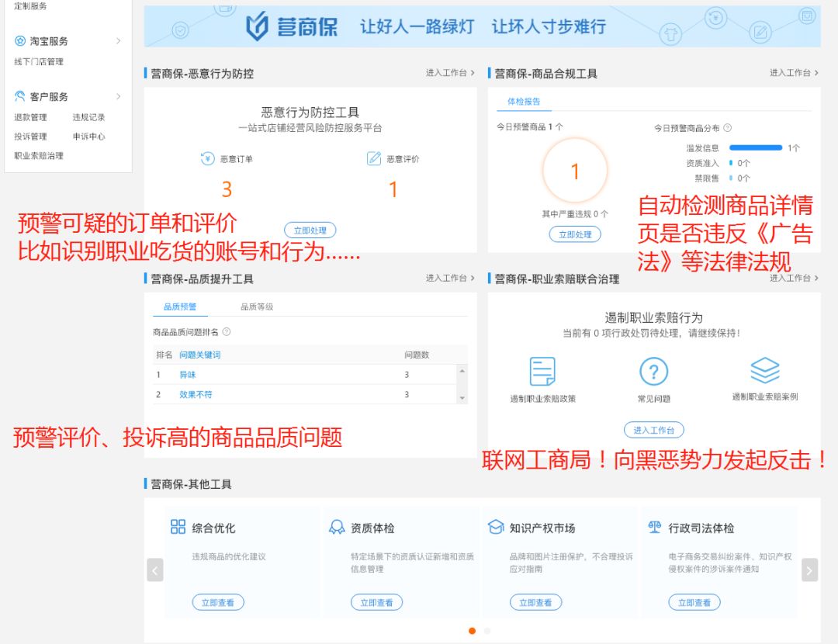Click the 问题关键词 column header
838x644 pixels.
coord(200,355)
